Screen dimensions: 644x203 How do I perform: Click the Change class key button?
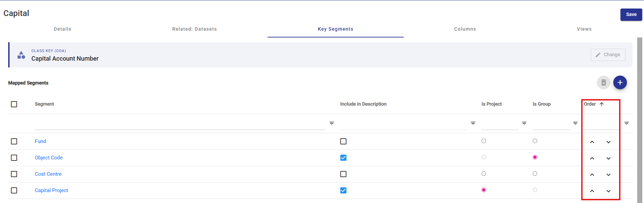[608, 55]
